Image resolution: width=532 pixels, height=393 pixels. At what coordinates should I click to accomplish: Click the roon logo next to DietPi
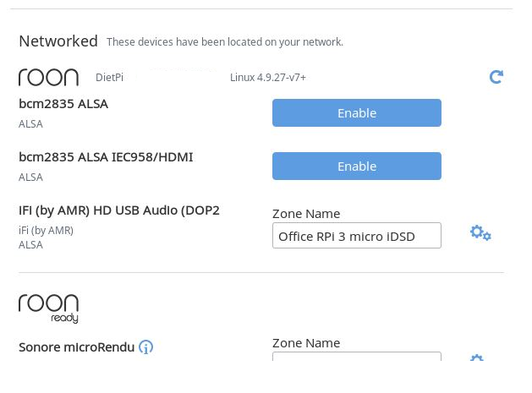click(x=48, y=77)
